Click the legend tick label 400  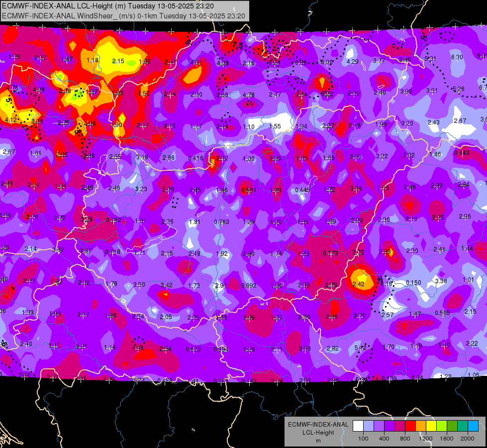pos(384,439)
